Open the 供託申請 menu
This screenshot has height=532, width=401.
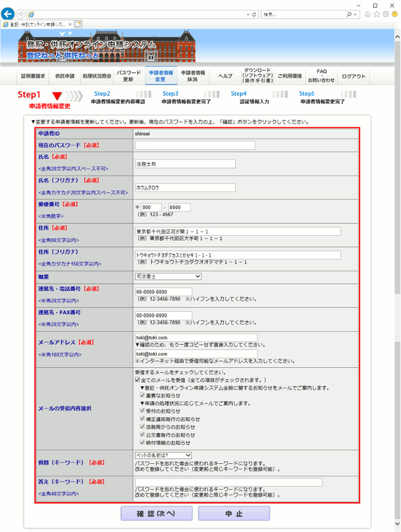pos(65,76)
